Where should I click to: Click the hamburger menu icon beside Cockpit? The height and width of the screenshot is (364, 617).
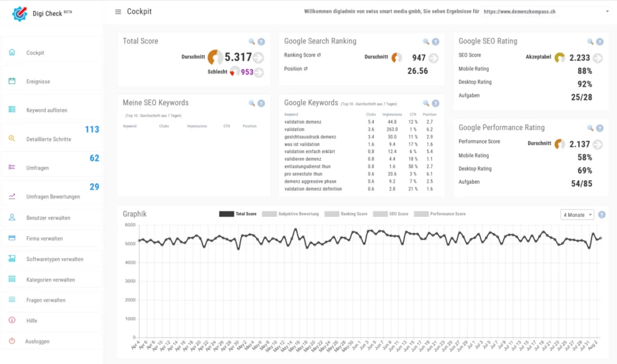click(117, 11)
